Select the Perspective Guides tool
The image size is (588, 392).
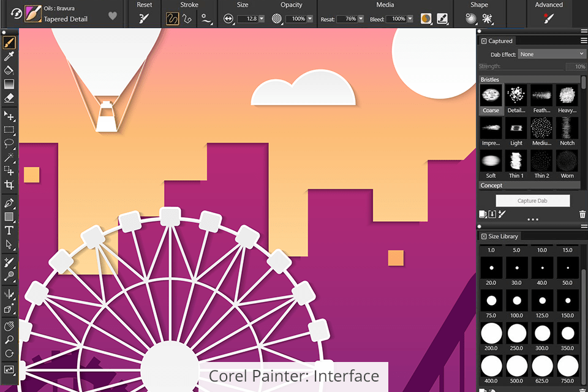click(9, 309)
